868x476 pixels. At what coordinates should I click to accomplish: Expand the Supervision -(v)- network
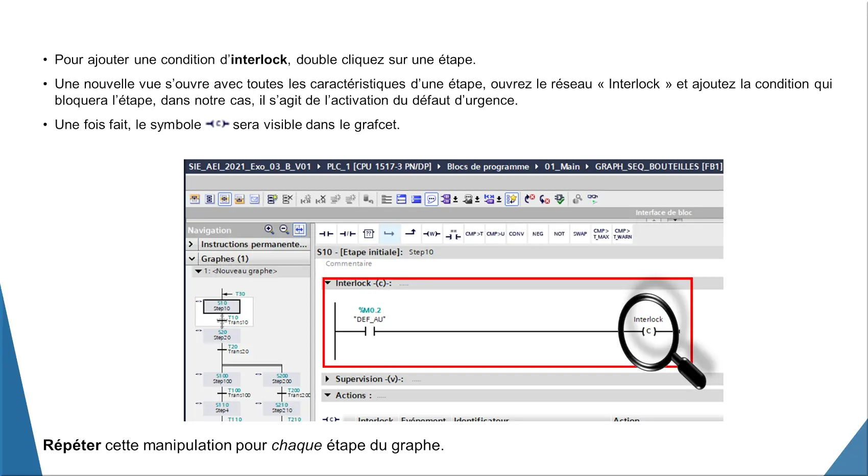[x=328, y=379]
